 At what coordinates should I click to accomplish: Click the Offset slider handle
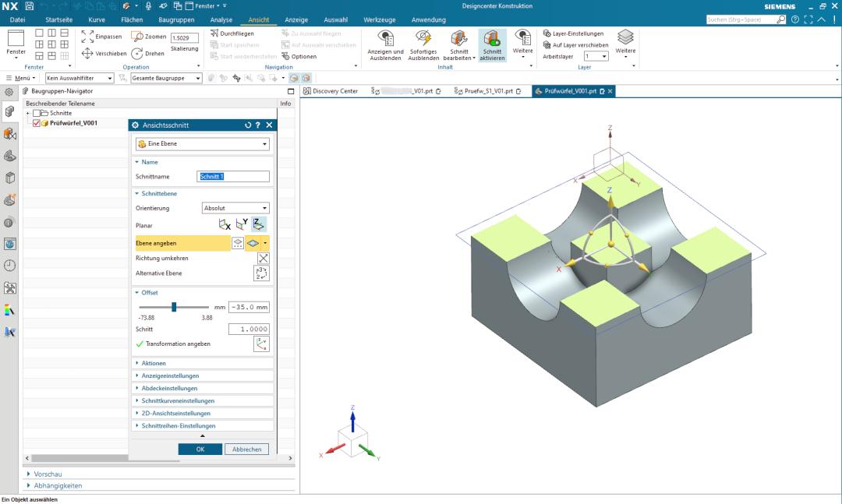coord(174,307)
